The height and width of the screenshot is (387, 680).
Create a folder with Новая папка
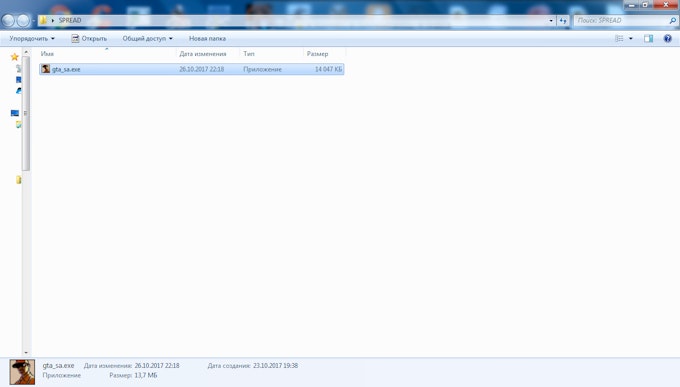207,39
